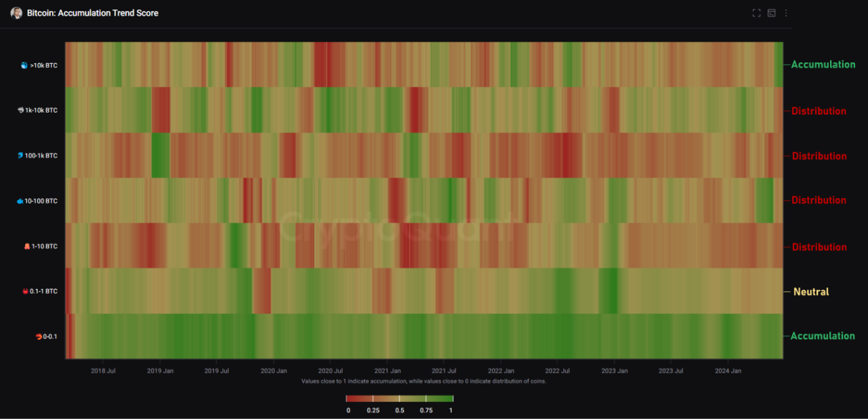
Task: Toggle the >10k BTC Accumulation label
Action: click(823, 64)
